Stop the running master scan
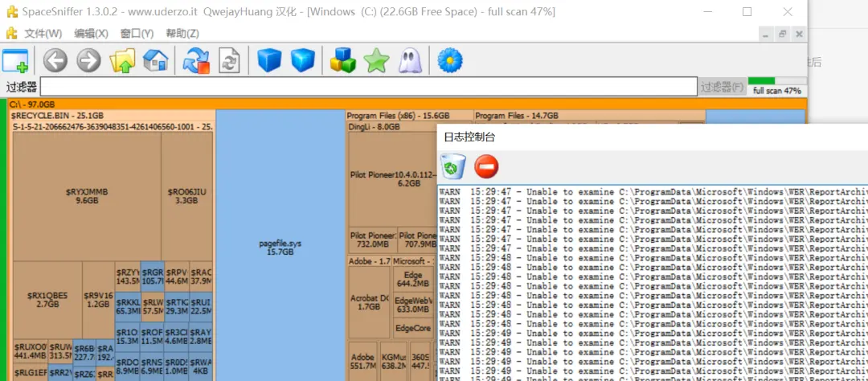Screen dimensions: 868x381 click(x=197, y=60)
